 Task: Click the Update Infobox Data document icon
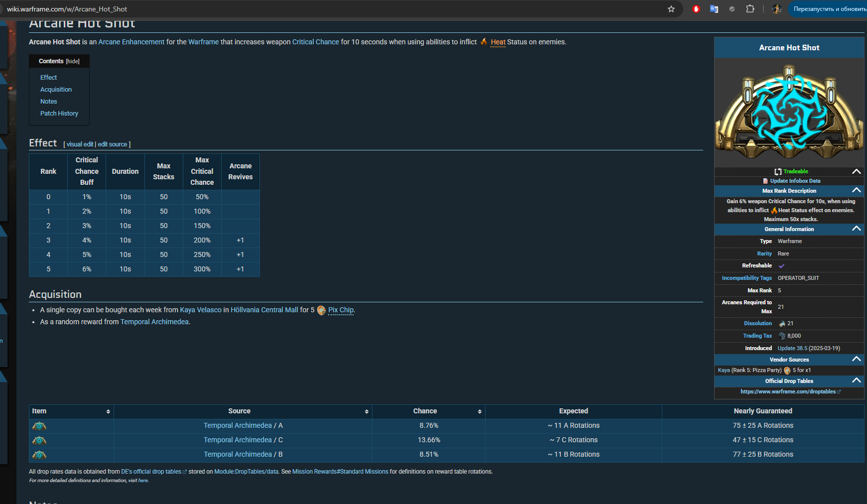(x=765, y=181)
